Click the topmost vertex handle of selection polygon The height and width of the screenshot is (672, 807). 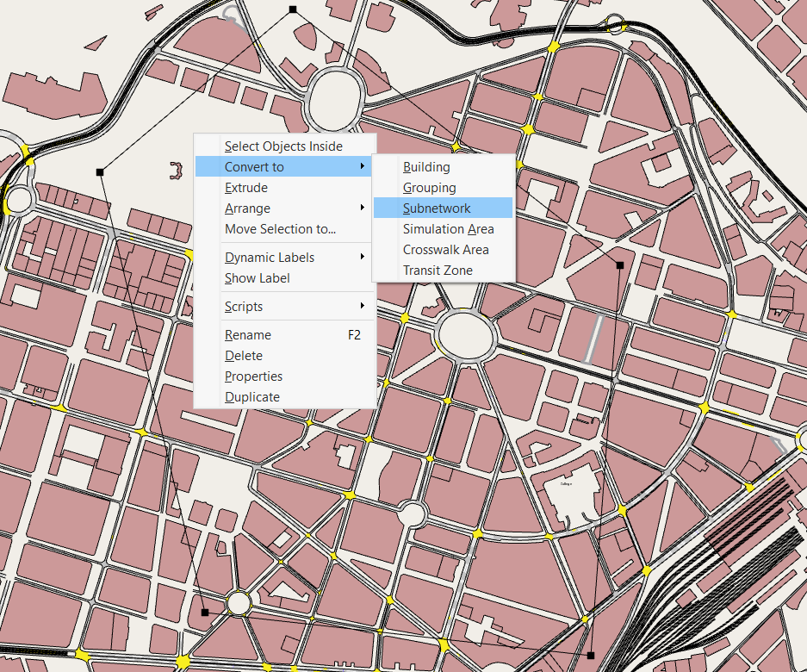pyautogui.click(x=293, y=9)
